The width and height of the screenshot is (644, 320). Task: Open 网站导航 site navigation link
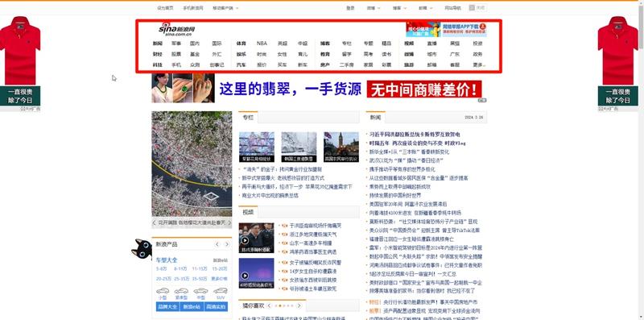452,8
